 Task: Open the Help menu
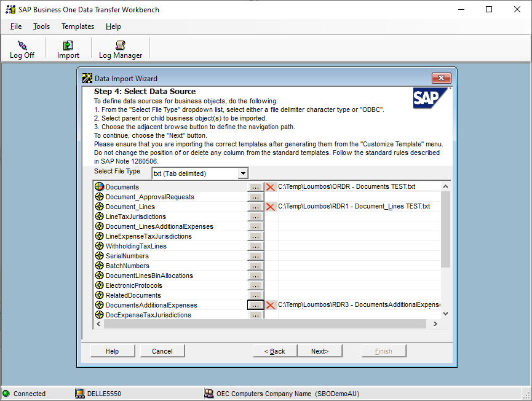coord(113,26)
